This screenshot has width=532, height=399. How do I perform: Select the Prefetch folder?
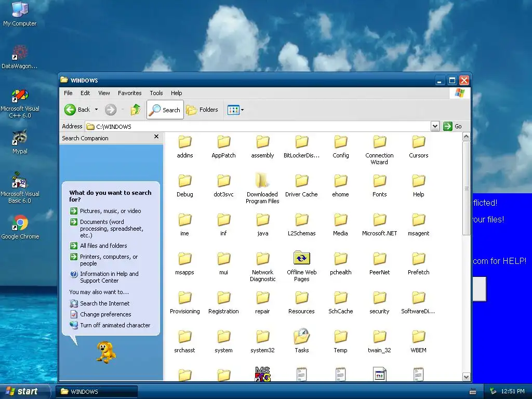418,264
